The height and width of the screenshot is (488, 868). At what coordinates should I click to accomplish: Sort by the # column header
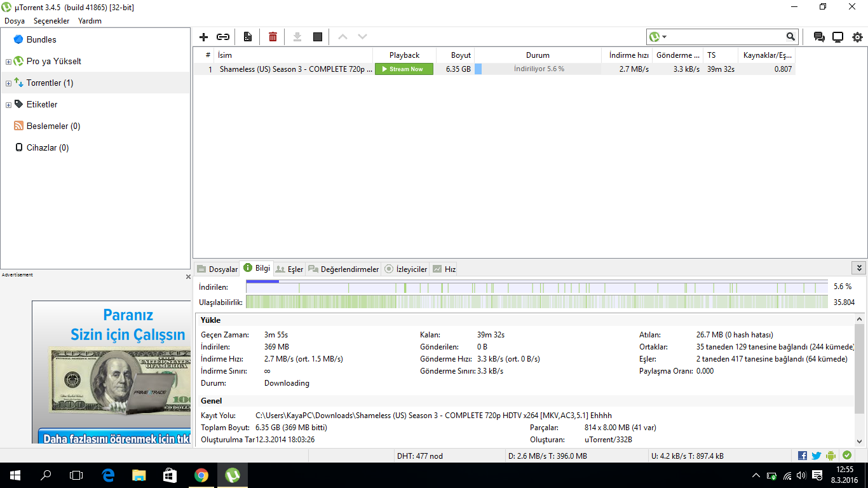tap(203, 55)
